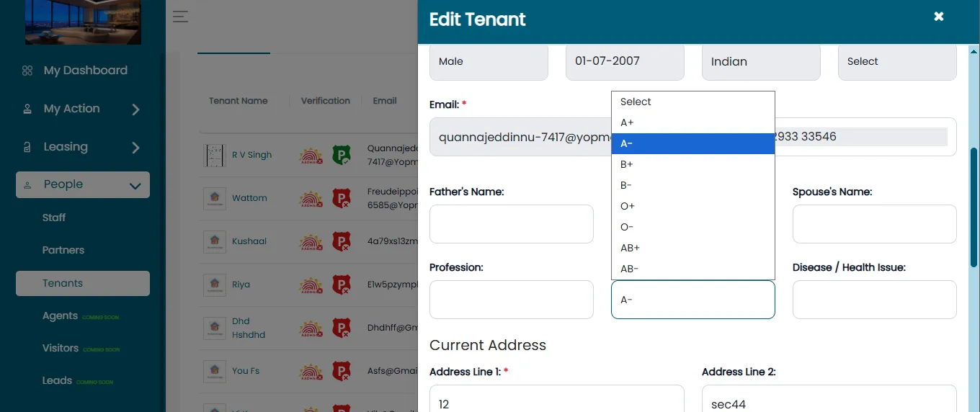
Task: Click red police badge in Wattom row
Action: pos(341,198)
